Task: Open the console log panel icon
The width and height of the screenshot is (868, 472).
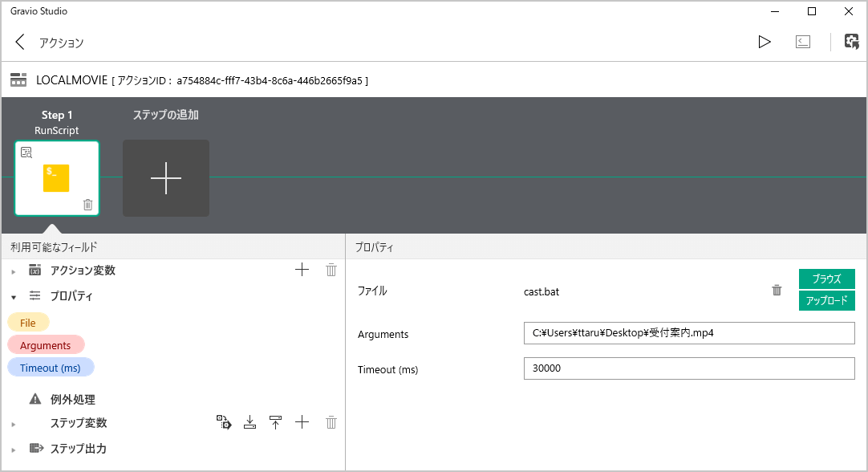Action: coord(803,42)
